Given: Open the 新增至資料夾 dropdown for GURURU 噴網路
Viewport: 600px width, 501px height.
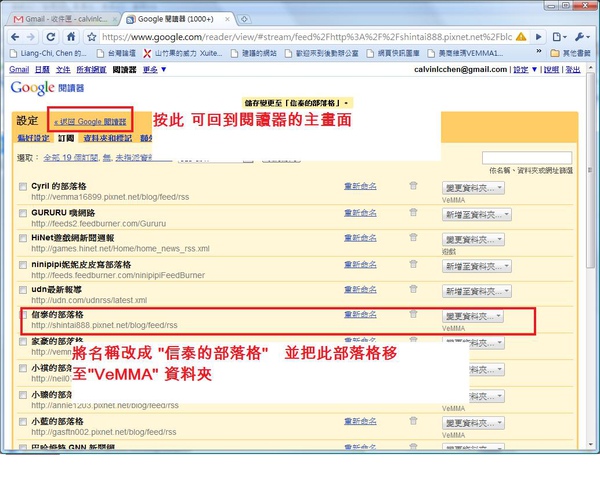Looking at the screenshot, I should click(x=477, y=215).
